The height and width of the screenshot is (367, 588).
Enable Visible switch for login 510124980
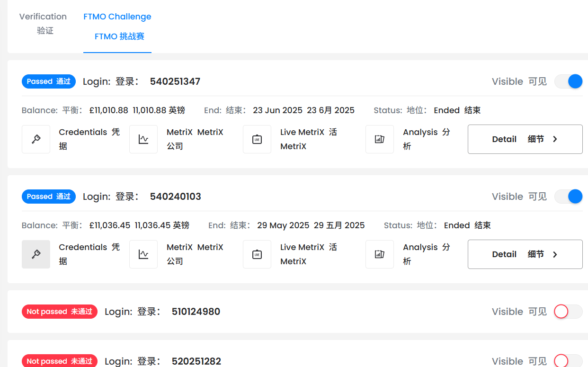[x=568, y=312]
